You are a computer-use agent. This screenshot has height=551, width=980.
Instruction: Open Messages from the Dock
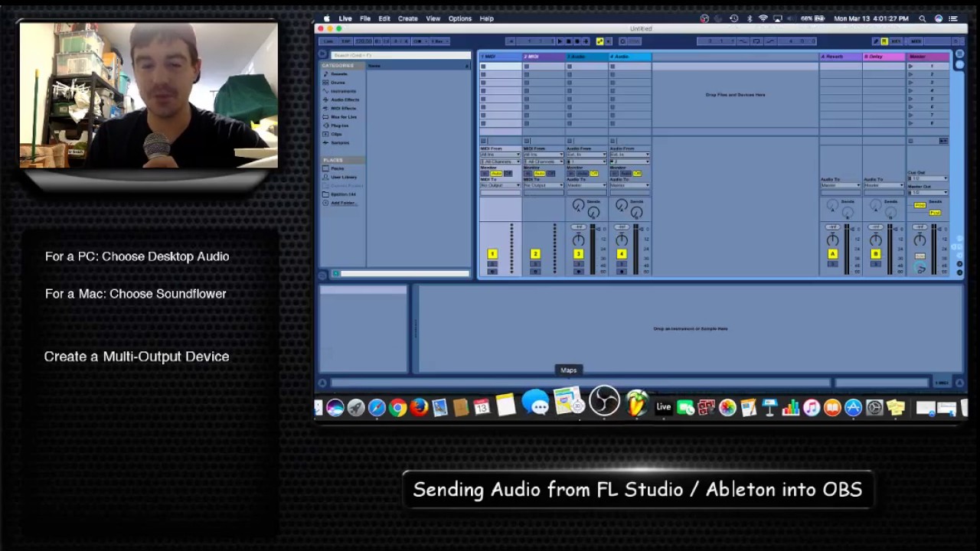point(536,403)
